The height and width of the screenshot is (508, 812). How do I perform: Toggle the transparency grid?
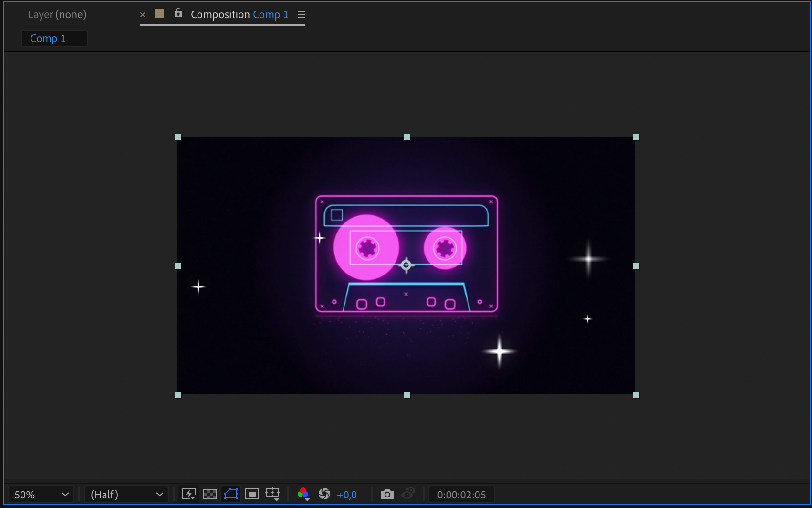(x=210, y=494)
